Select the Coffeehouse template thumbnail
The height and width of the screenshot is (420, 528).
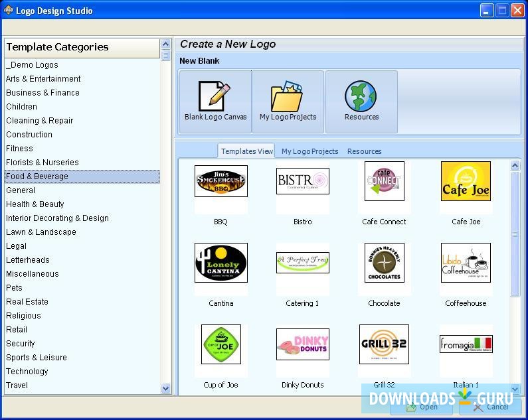(x=466, y=263)
